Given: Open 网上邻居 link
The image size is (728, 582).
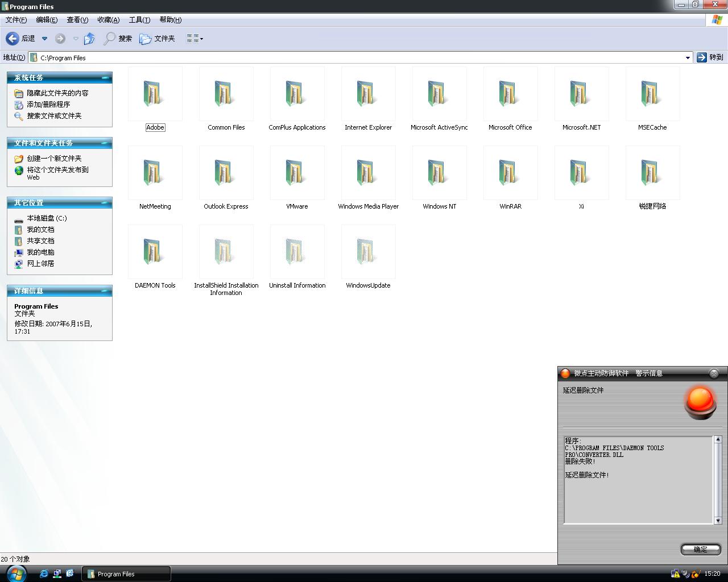Looking at the screenshot, I should click(x=40, y=264).
